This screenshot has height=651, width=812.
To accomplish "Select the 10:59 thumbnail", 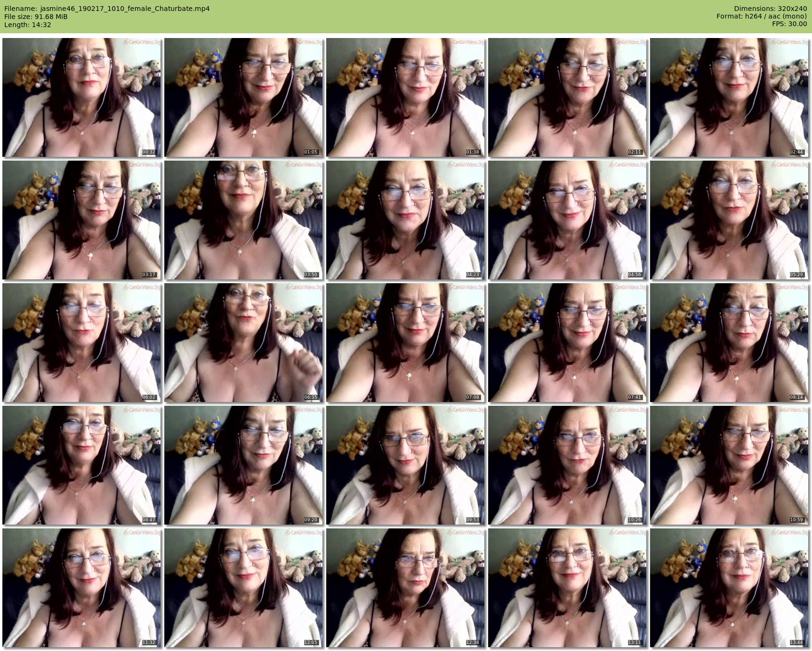I will 729,465.
